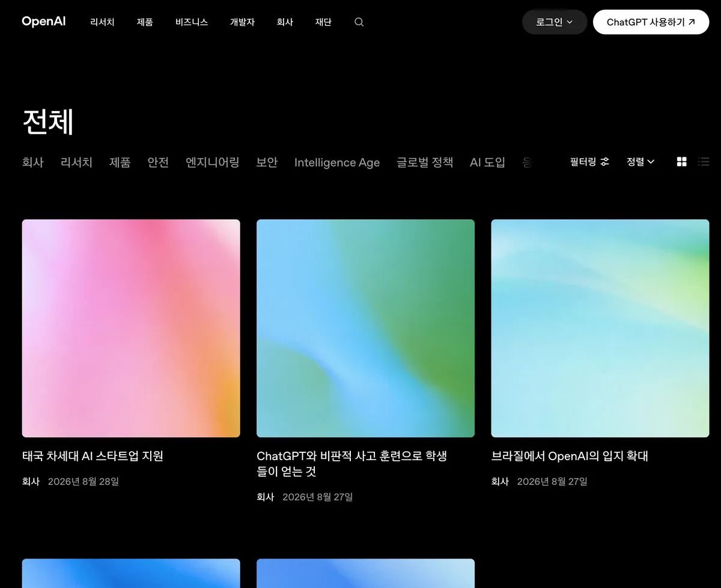Click the OpenAI logo
The image size is (721, 588).
pyautogui.click(x=44, y=22)
